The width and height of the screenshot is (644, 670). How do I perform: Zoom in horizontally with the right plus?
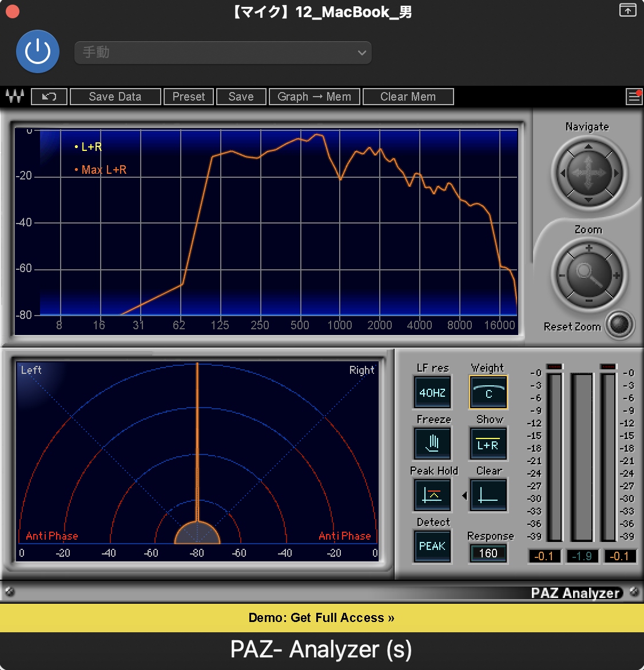616,276
